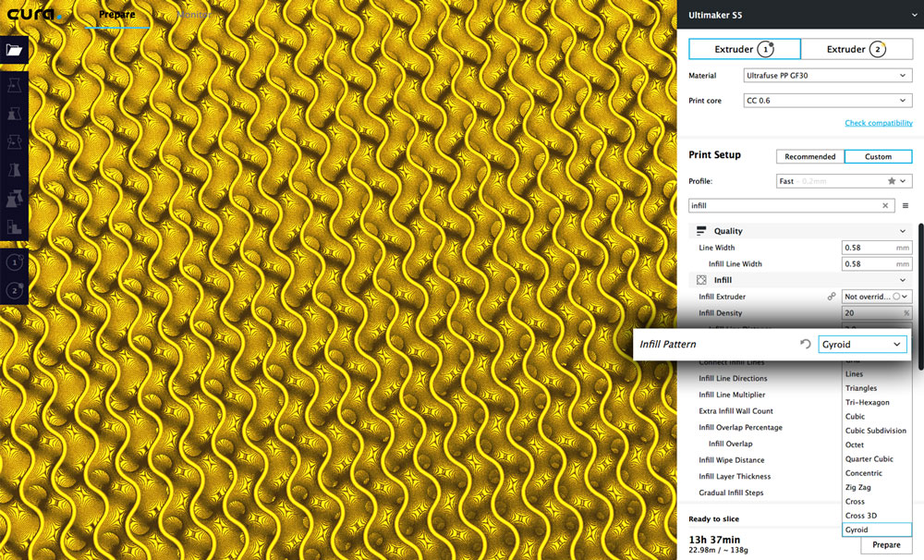The image size is (924, 560).
Task: Choose the Support Blocker tool icon
Action: (x=15, y=227)
